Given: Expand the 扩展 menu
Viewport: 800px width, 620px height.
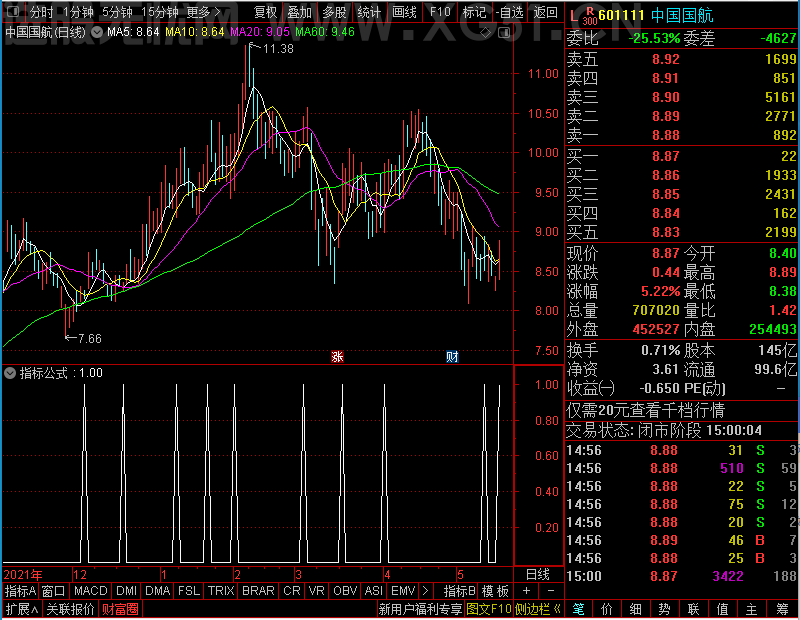Looking at the screenshot, I should (22, 609).
